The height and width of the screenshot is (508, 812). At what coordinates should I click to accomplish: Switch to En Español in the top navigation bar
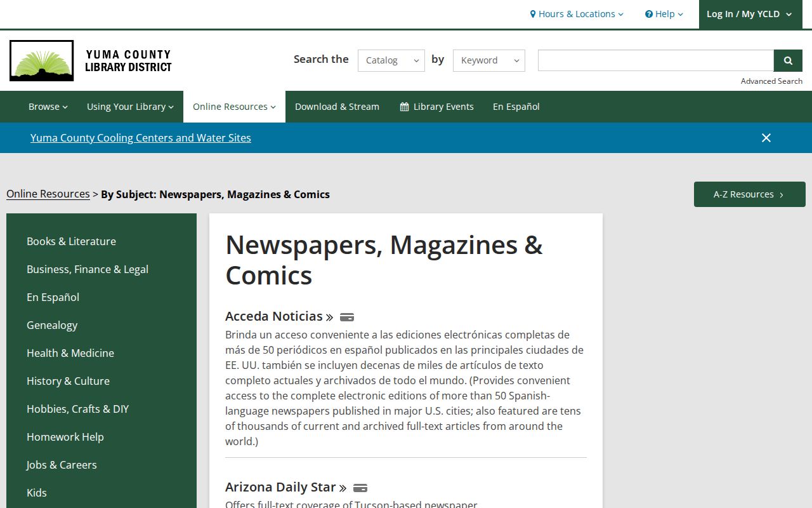pyautogui.click(x=516, y=107)
